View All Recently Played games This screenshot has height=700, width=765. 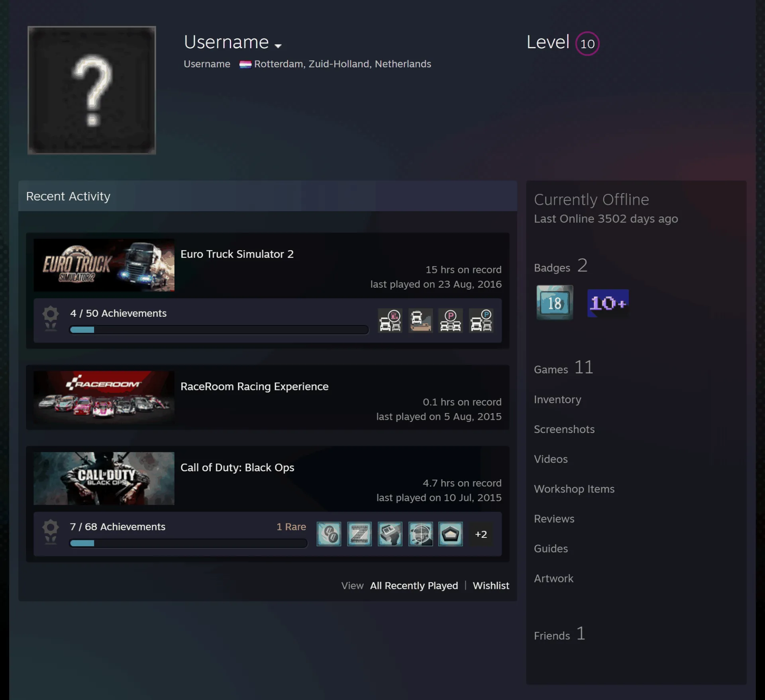[414, 586]
